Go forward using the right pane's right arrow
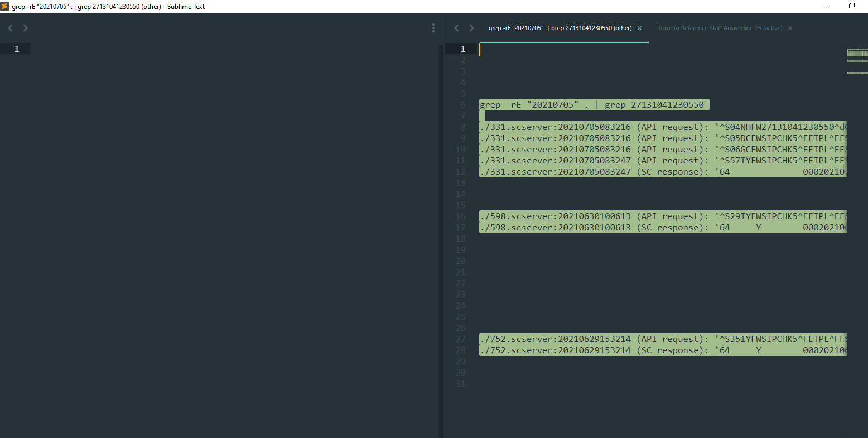This screenshot has width=868, height=438. tap(471, 28)
